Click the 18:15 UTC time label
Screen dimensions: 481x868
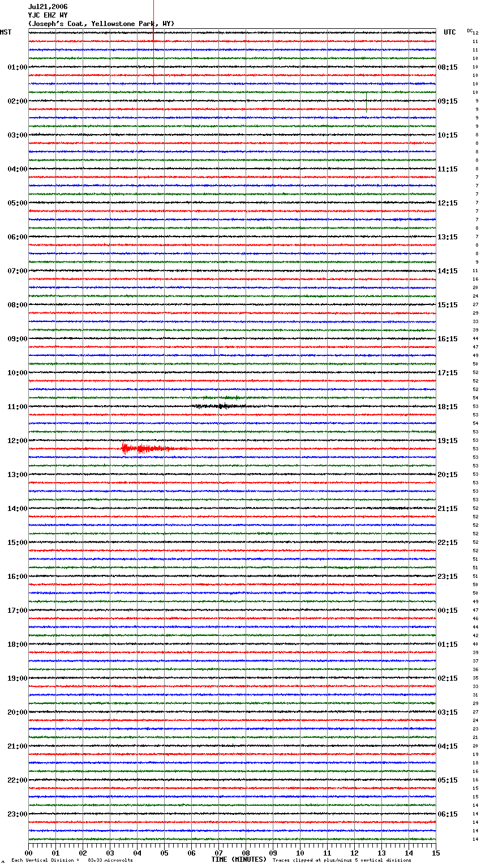coord(448,407)
